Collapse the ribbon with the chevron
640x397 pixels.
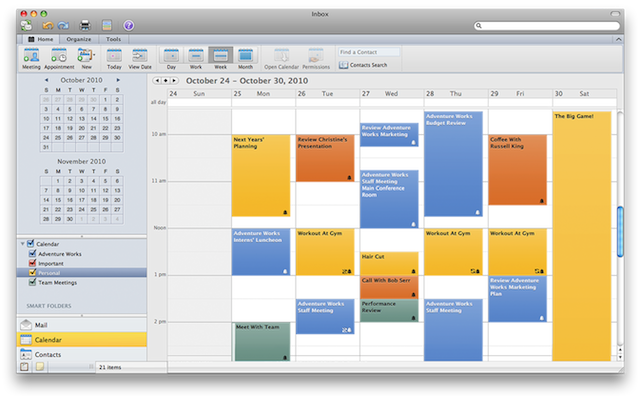point(618,39)
